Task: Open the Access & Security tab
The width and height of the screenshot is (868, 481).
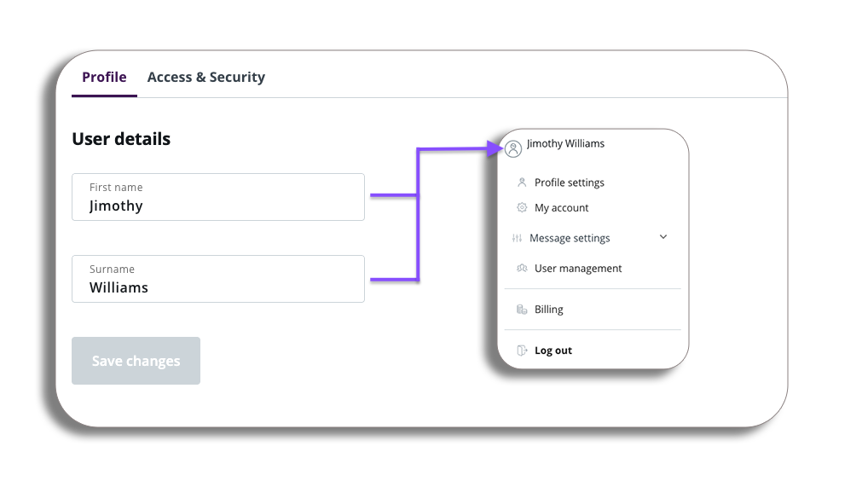Action: tap(205, 78)
